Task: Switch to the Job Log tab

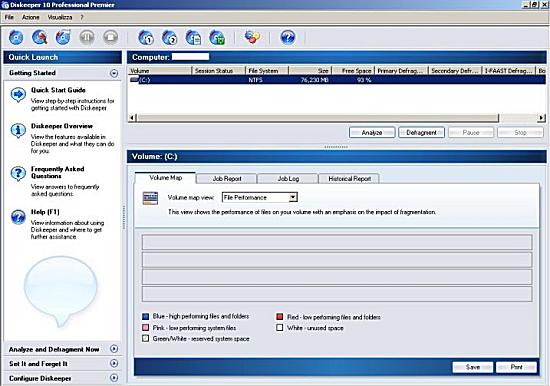Action: pos(288,179)
